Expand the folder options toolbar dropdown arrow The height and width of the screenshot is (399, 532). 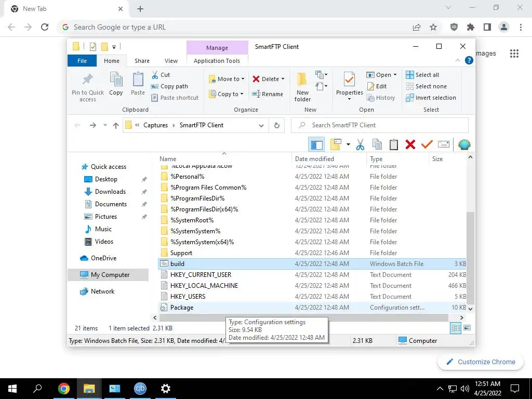point(348,145)
